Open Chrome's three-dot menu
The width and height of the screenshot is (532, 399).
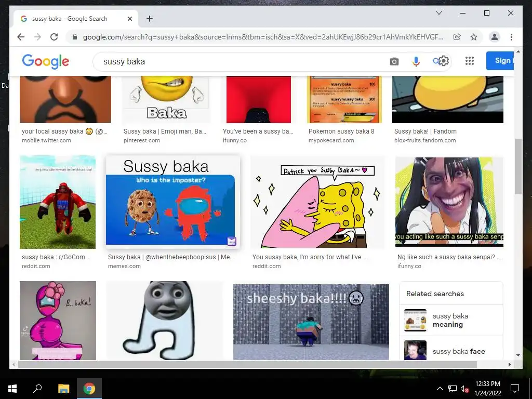pos(511,37)
